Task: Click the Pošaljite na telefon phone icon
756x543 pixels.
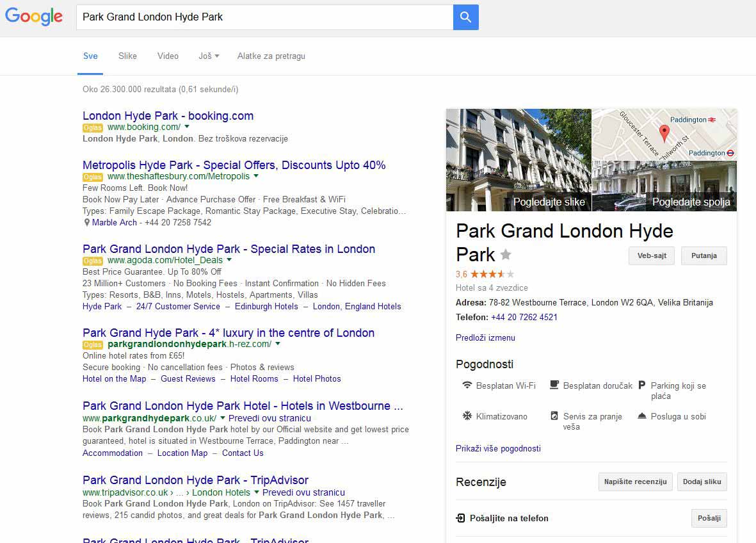Action: [461, 518]
